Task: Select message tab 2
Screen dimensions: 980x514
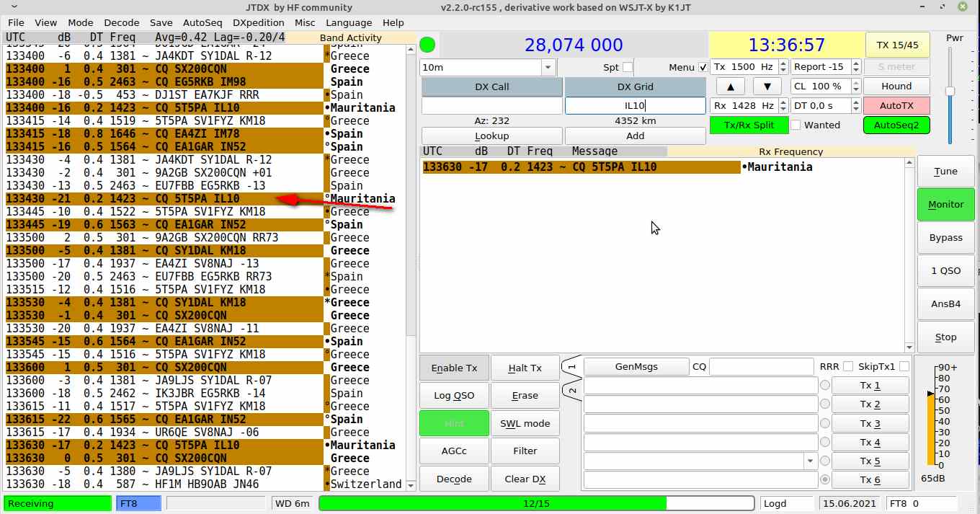Action: [571, 391]
